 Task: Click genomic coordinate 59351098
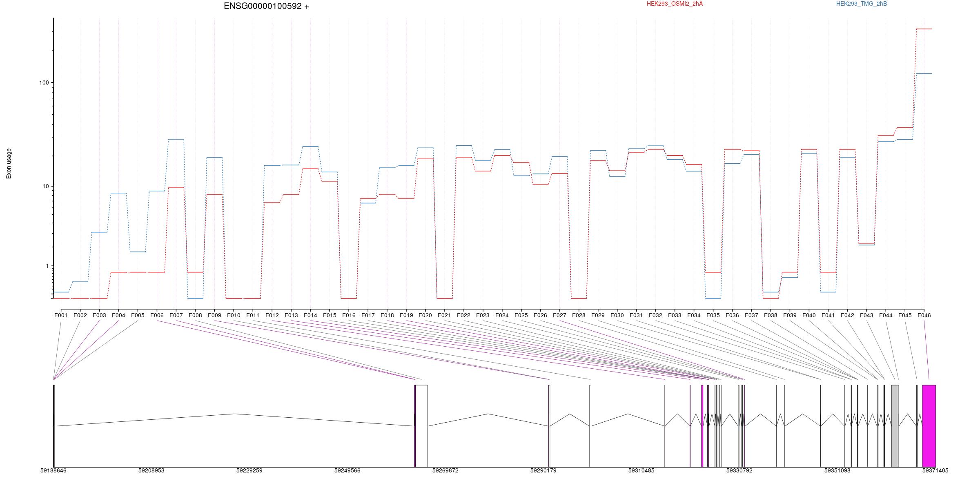pos(837,471)
